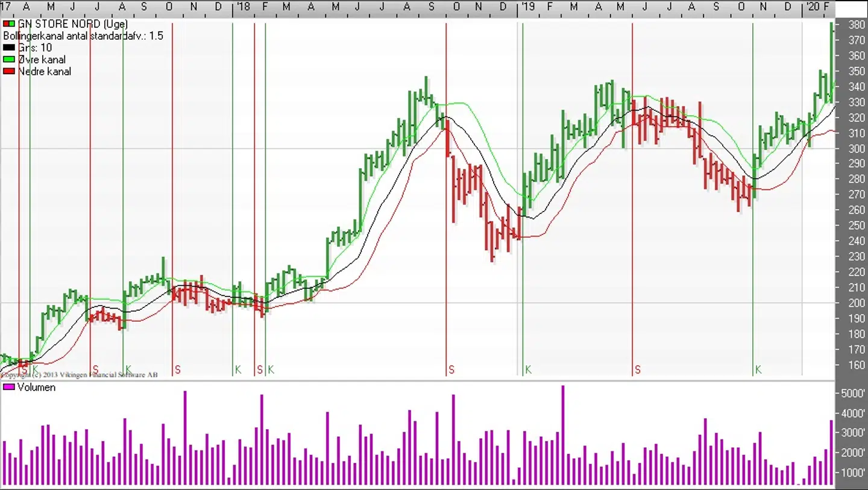This screenshot has width=868, height=490.
Task: Select the S sell marker near October 2017
Action: 177,369
